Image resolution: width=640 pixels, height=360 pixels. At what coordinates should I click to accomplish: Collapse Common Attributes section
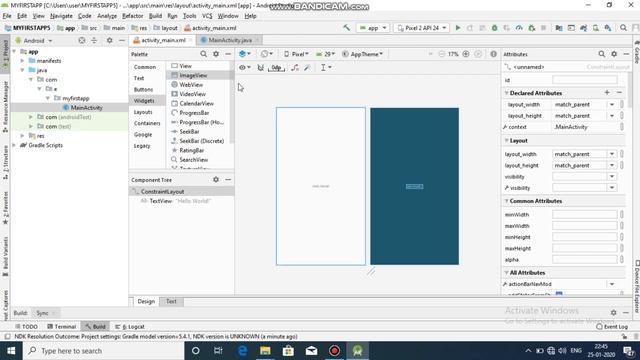[x=507, y=201]
